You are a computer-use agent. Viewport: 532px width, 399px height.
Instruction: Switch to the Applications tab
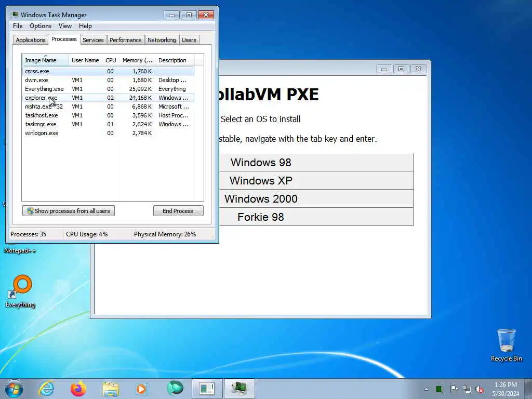(31, 40)
